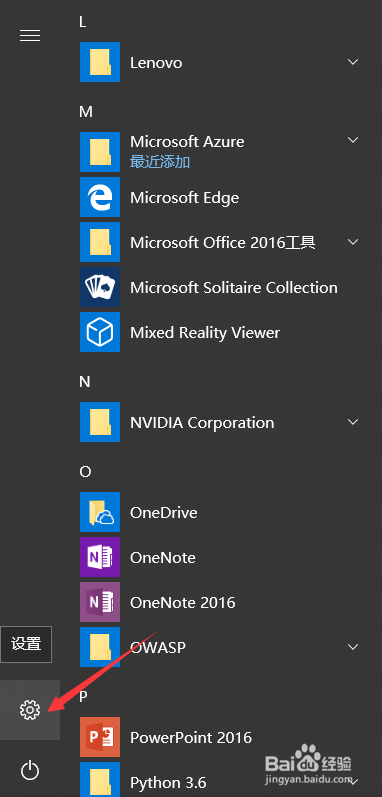Expand the OWASP folder chevron
Viewport: 382px width, 797px height.
(x=353, y=647)
